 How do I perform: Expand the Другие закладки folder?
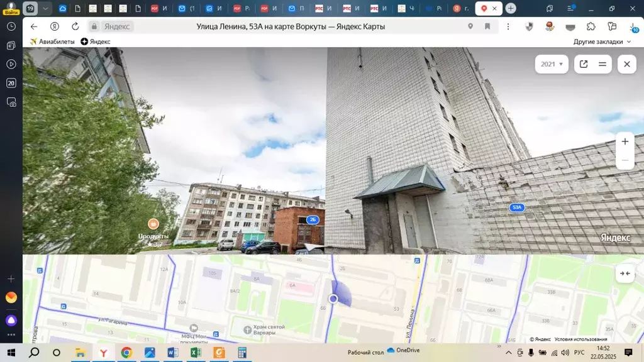point(602,41)
